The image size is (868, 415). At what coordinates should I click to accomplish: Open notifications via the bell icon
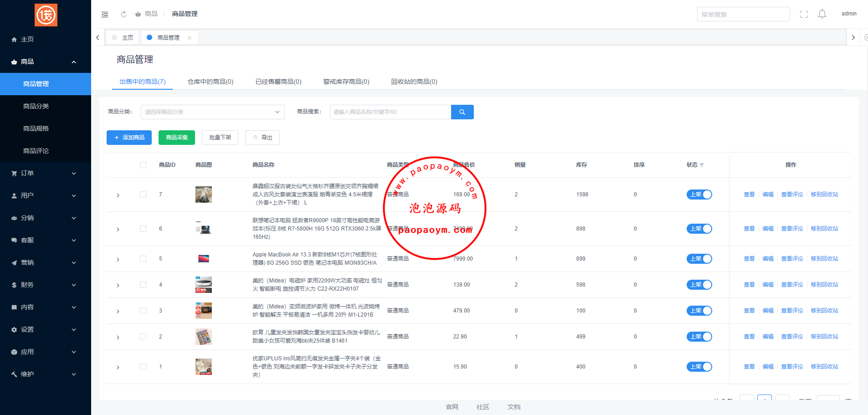pyautogui.click(x=822, y=15)
